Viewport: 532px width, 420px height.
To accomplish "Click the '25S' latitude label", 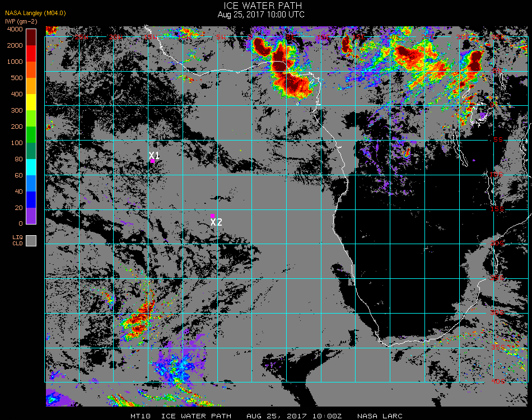I will pyautogui.click(x=497, y=278).
